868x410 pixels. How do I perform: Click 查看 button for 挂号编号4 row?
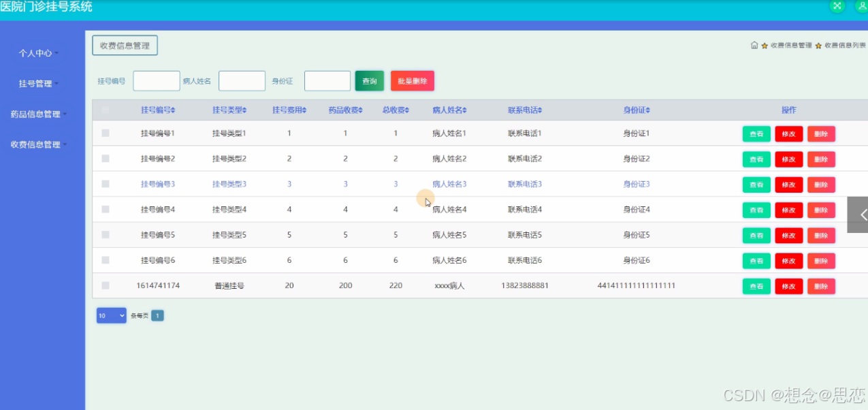pos(756,210)
